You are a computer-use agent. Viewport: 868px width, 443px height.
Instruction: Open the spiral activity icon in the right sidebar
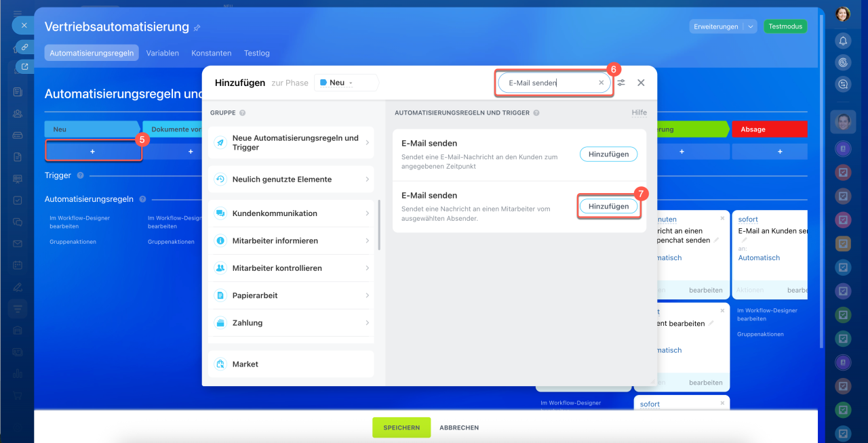coord(843,62)
